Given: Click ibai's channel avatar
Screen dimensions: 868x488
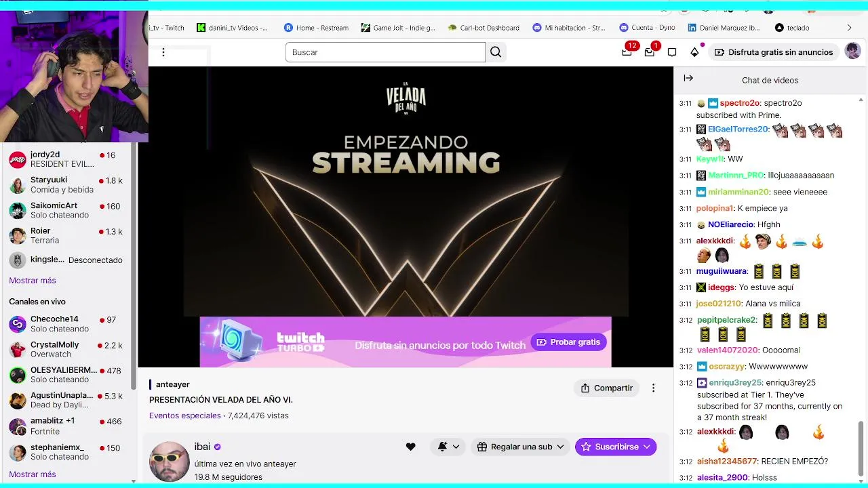Looking at the screenshot, I should [x=169, y=462].
